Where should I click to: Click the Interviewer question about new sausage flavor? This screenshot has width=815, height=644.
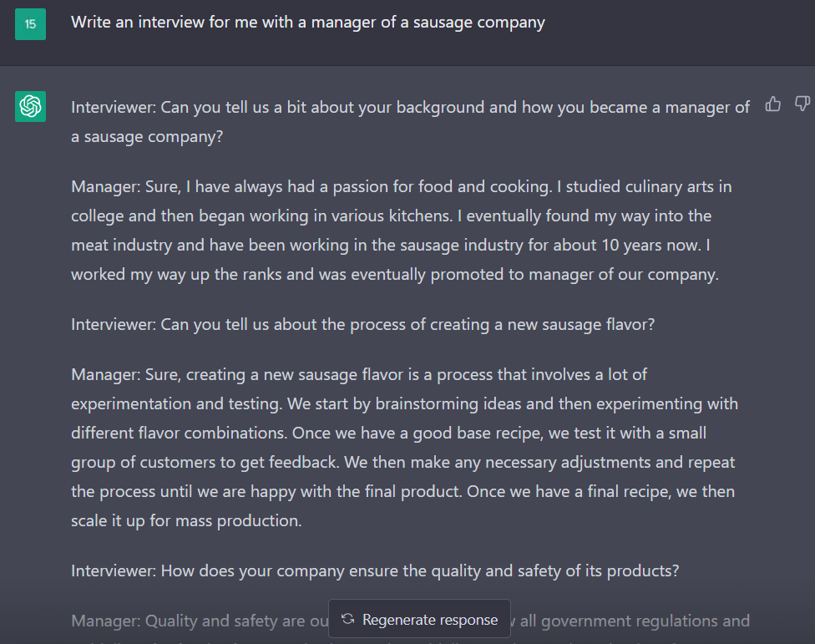click(362, 324)
